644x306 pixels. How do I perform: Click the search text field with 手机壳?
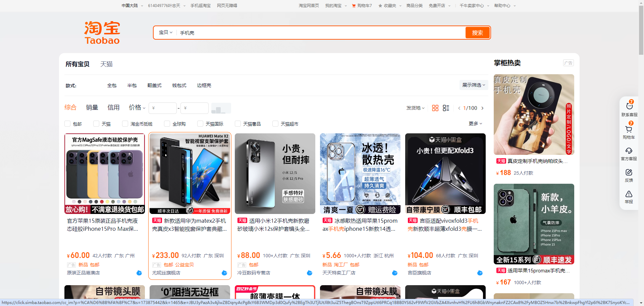pos(320,33)
